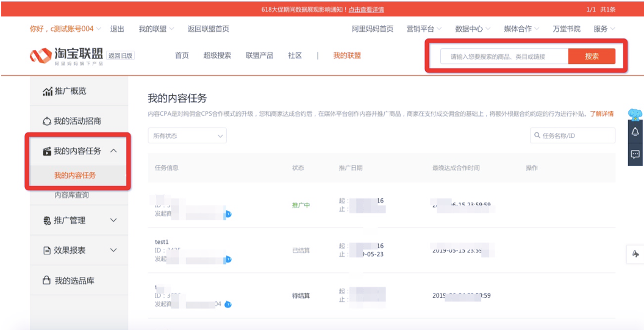Click the rocket back-to-top icon

tap(635, 254)
